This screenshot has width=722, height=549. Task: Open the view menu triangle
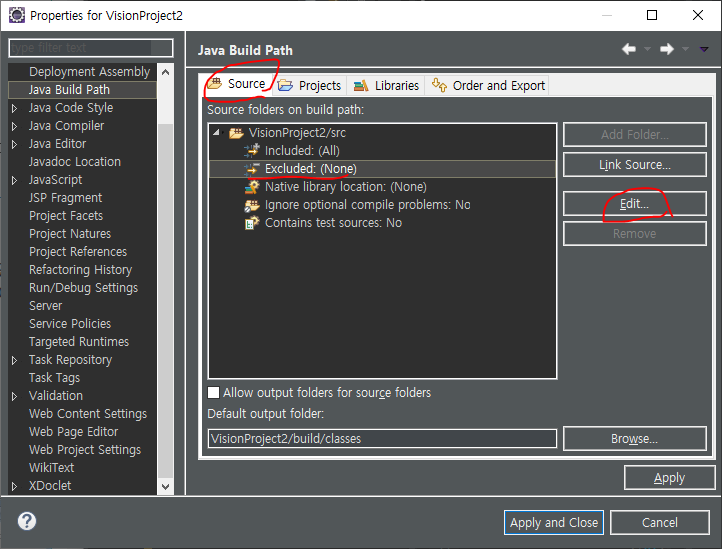click(704, 49)
